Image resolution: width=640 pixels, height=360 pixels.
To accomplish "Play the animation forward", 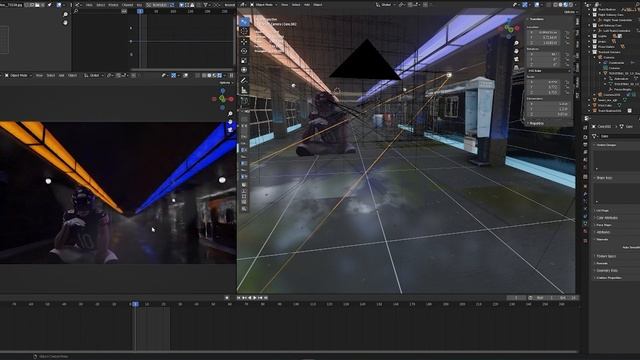I will tap(255, 298).
